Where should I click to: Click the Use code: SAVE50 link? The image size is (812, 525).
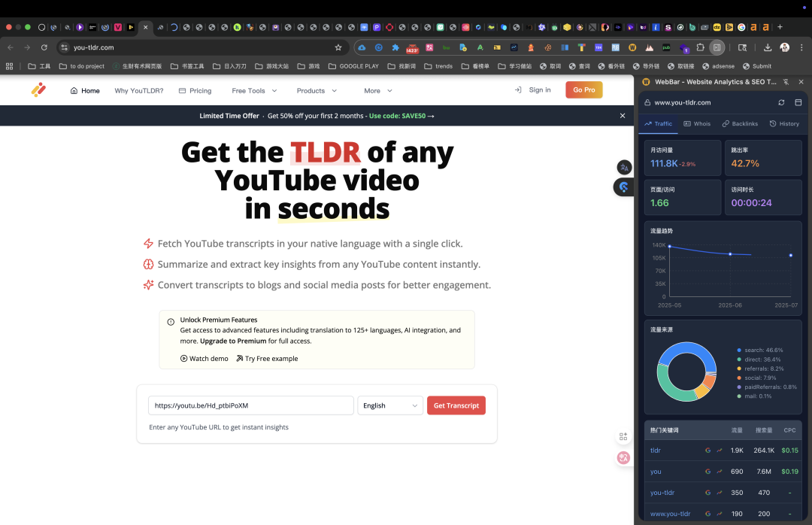(x=401, y=116)
